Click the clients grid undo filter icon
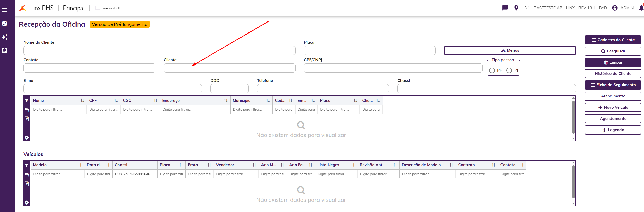 (27, 110)
